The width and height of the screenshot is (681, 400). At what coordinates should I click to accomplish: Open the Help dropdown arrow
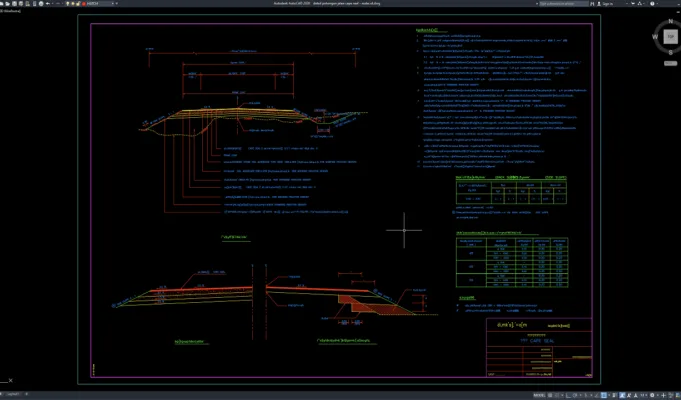coord(657,3)
